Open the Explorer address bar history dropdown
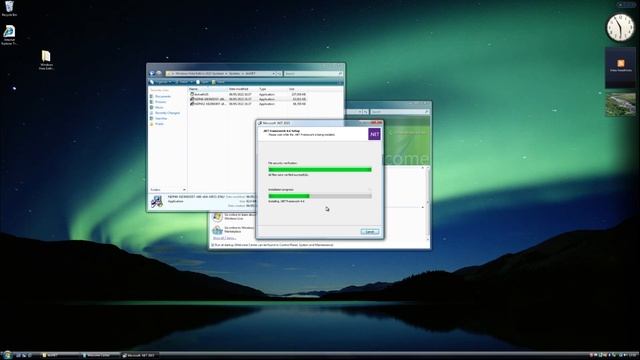The width and height of the screenshot is (640, 360). [x=274, y=73]
